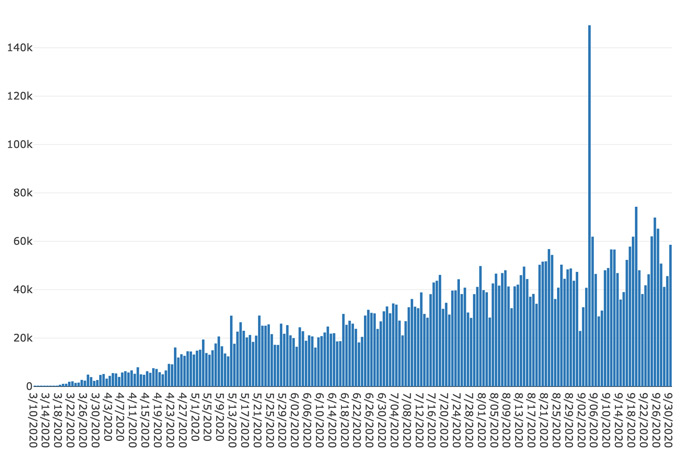
Task: Click the 8/29/2020 date label
Action: (569, 419)
